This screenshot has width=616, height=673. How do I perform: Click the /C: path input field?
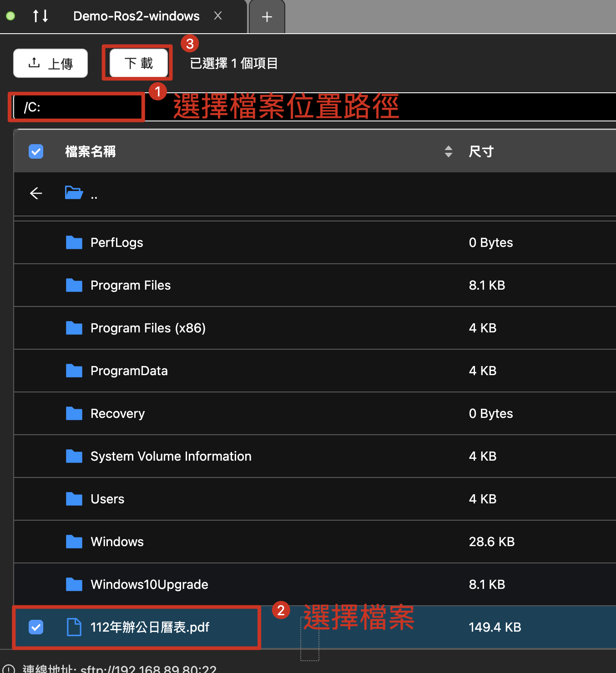pyautogui.click(x=77, y=107)
